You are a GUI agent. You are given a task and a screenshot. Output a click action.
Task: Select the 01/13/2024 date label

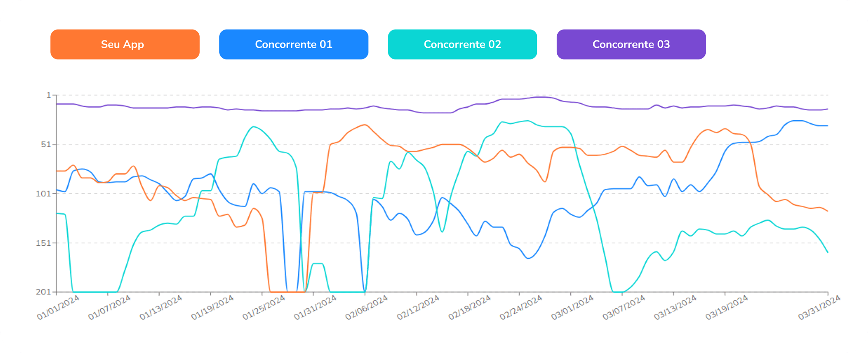(161, 307)
